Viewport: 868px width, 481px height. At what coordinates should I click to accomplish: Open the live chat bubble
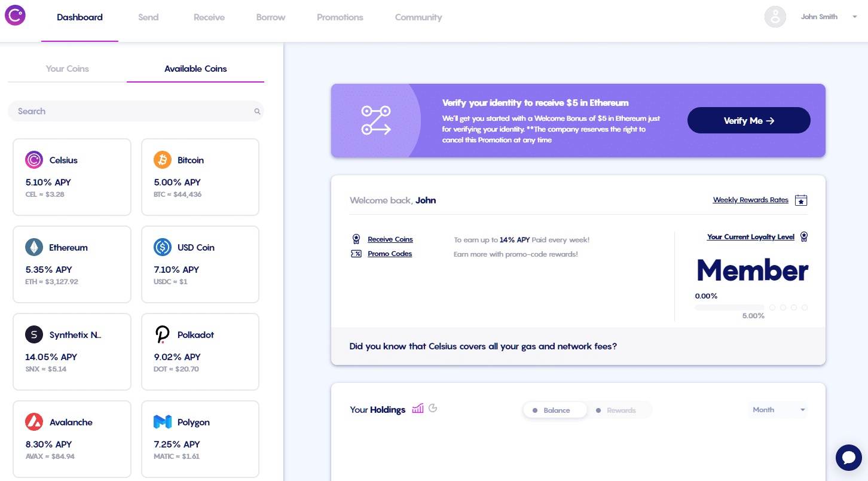tap(849, 458)
